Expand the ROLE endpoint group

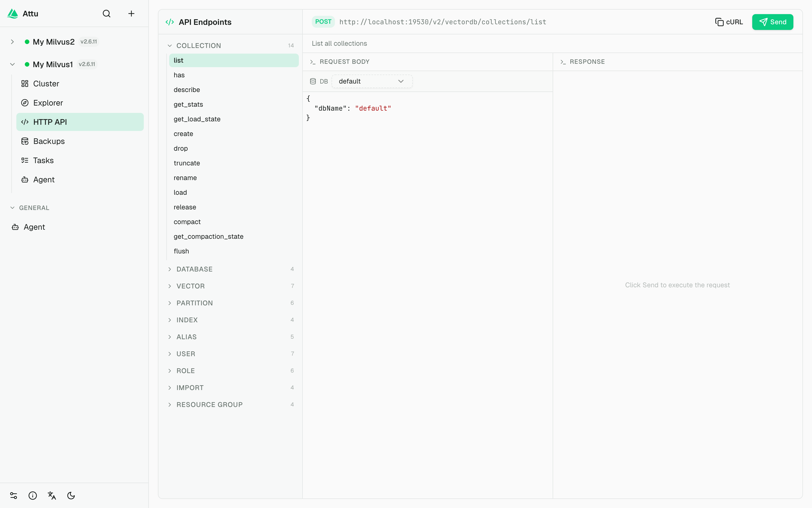(170, 371)
